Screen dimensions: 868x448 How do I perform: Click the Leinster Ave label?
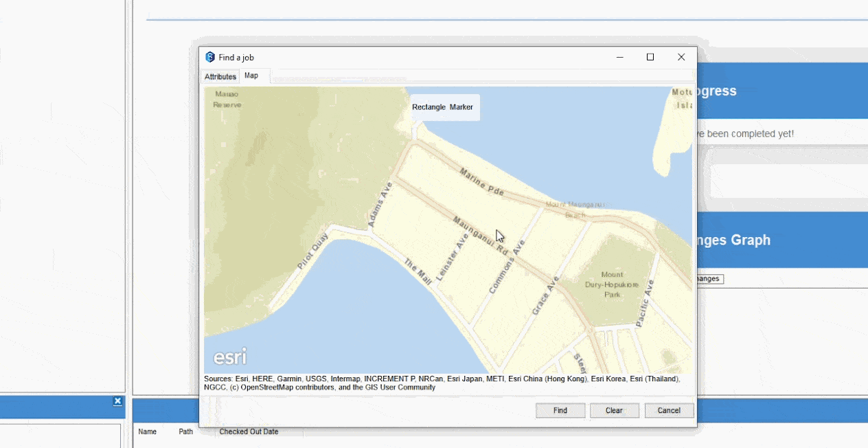tap(453, 256)
